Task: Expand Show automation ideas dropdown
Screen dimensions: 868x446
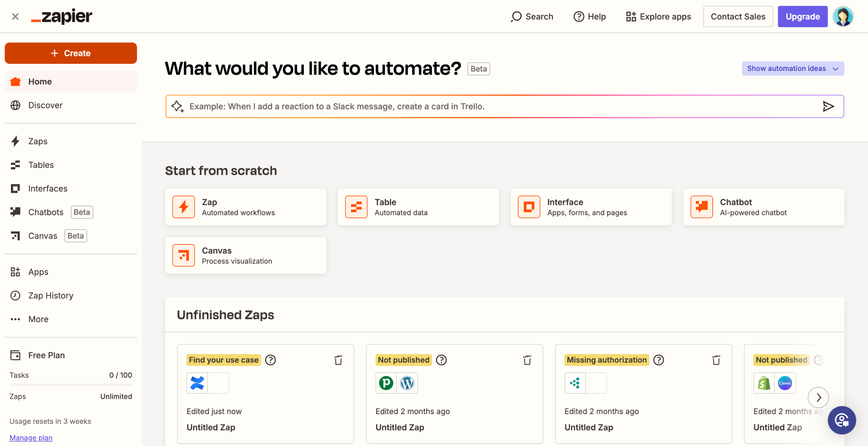Action: tap(793, 69)
